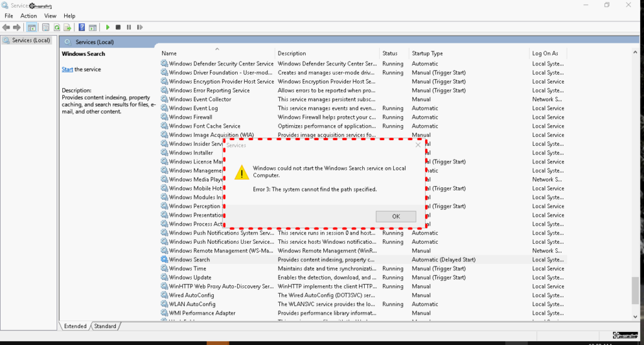The width and height of the screenshot is (644, 345).
Task: Select Windows Push Notifications User Service name
Action: (221, 241)
